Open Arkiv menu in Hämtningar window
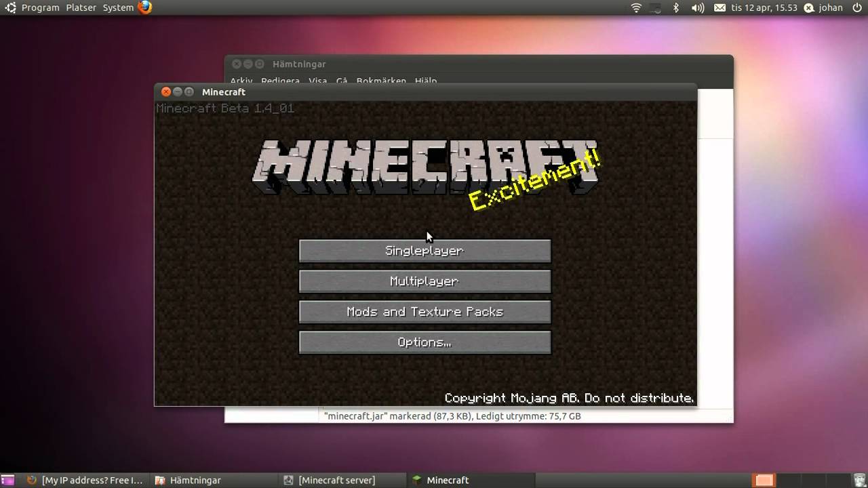The height and width of the screenshot is (488, 868). pyautogui.click(x=241, y=81)
